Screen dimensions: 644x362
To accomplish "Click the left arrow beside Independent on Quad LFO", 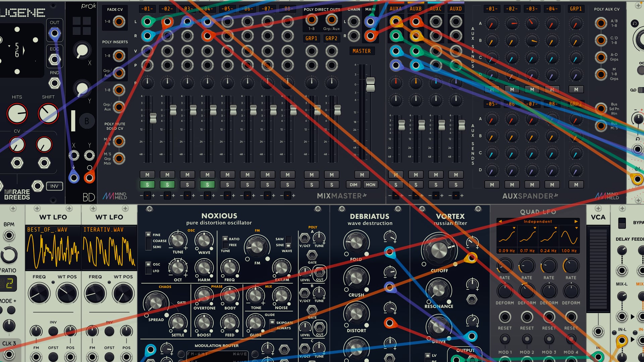I will click(x=500, y=222).
